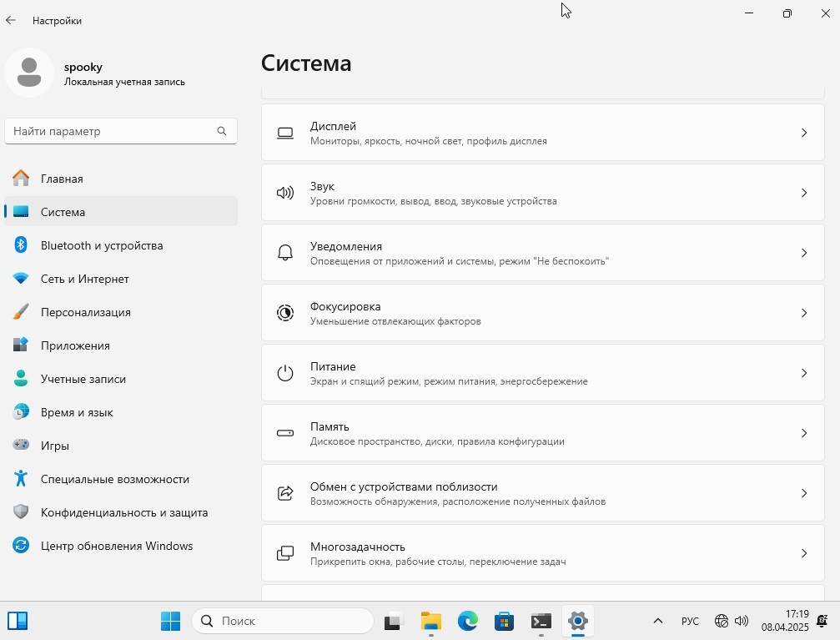Screen dimensions: 840x640
Task: Open Task View on the taskbar
Action: (393, 621)
